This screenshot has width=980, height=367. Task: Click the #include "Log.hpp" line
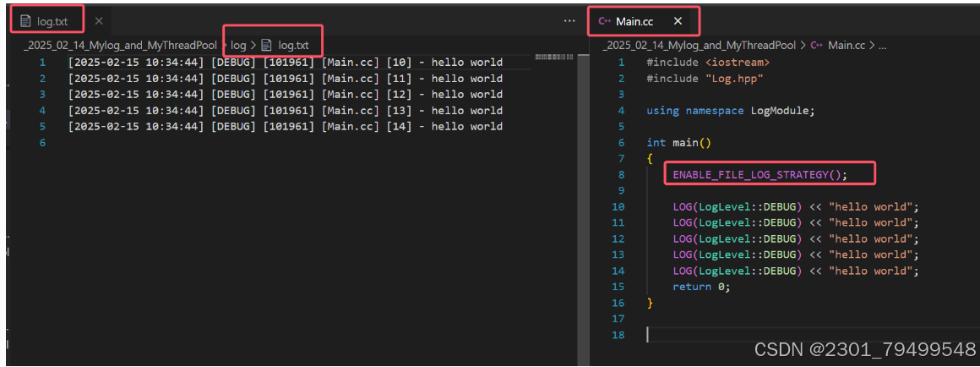coord(705,79)
